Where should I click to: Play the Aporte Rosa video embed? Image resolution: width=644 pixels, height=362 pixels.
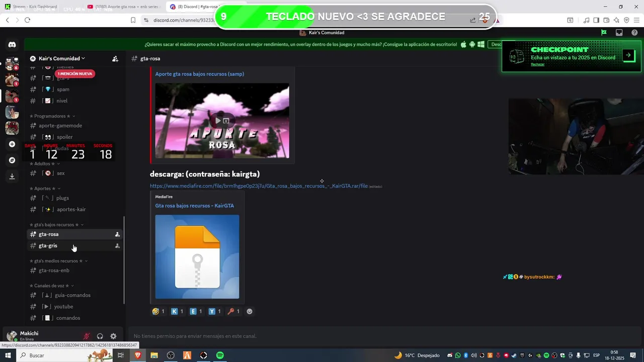[x=218, y=121]
